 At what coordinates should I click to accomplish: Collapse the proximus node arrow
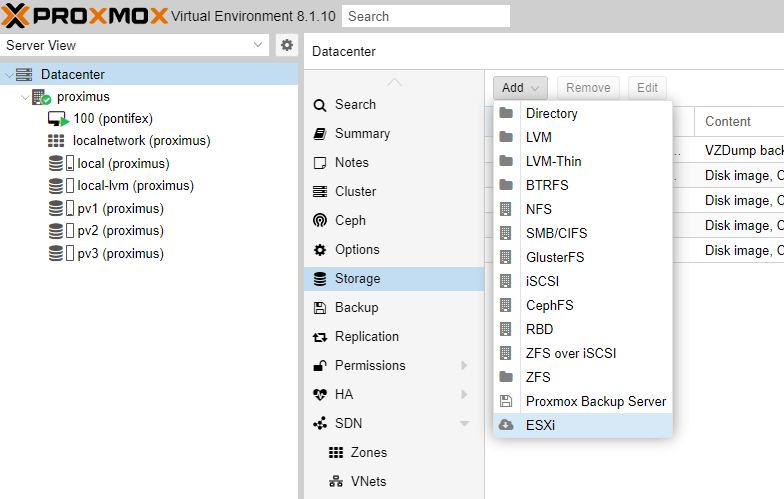point(25,97)
